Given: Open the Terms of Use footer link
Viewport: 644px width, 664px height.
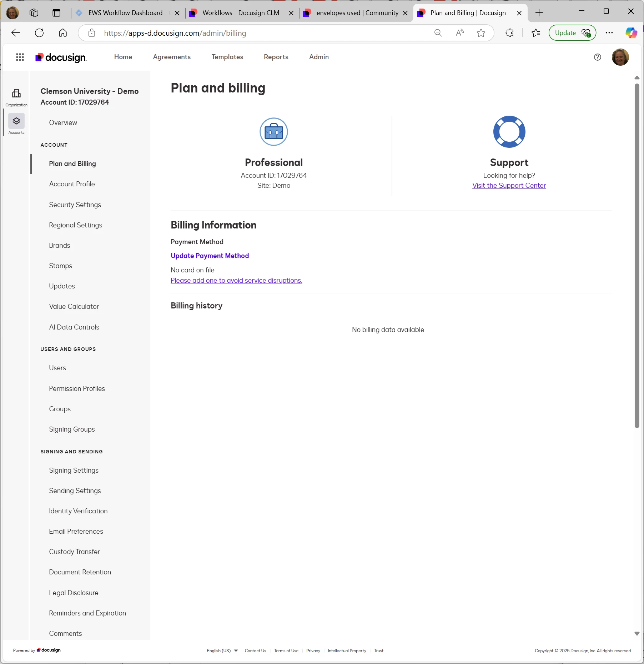Looking at the screenshot, I should click(286, 651).
